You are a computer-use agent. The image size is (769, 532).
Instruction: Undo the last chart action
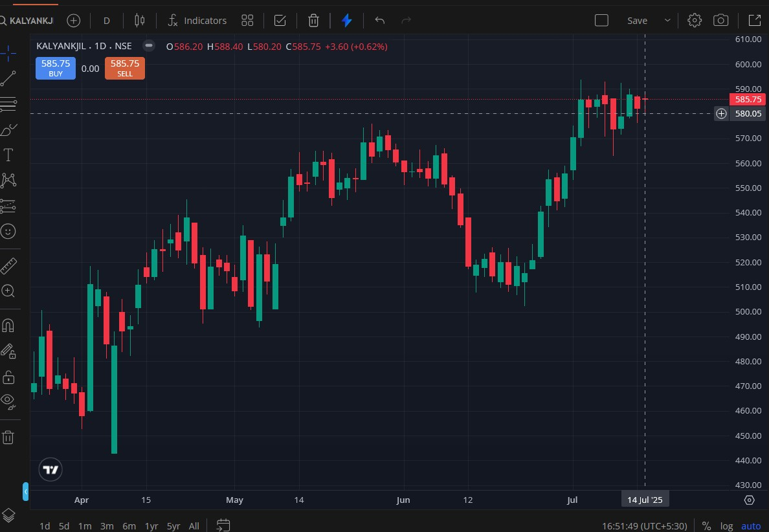point(379,21)
